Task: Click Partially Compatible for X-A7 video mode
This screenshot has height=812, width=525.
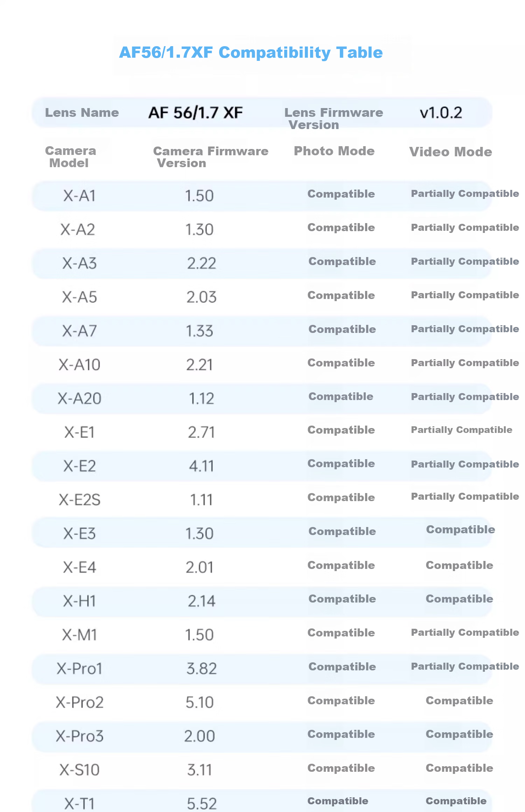Action: (x=465, y=329)
